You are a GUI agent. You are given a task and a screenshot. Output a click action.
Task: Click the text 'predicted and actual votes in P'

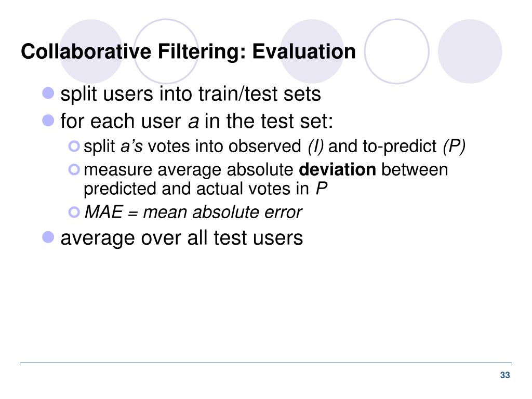click(206, 189)
